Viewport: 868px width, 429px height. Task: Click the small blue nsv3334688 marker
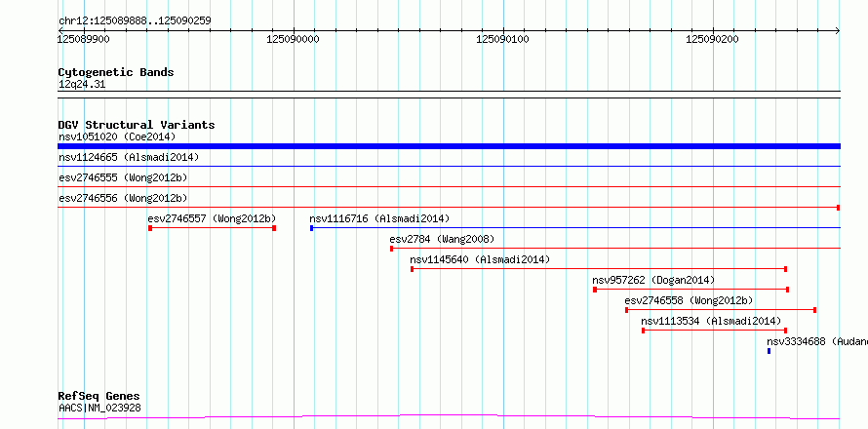coord(769,351)
